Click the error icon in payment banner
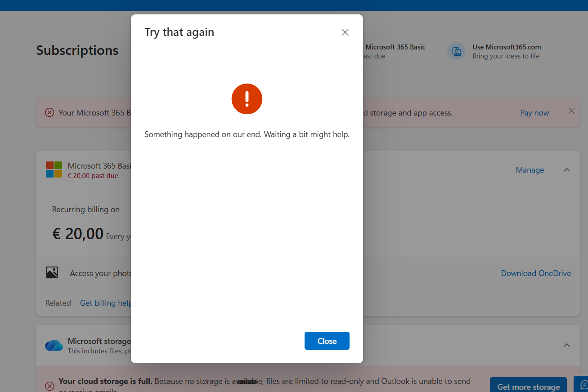The height and width of the screenshot is (392, 588). tap(49, 112)
